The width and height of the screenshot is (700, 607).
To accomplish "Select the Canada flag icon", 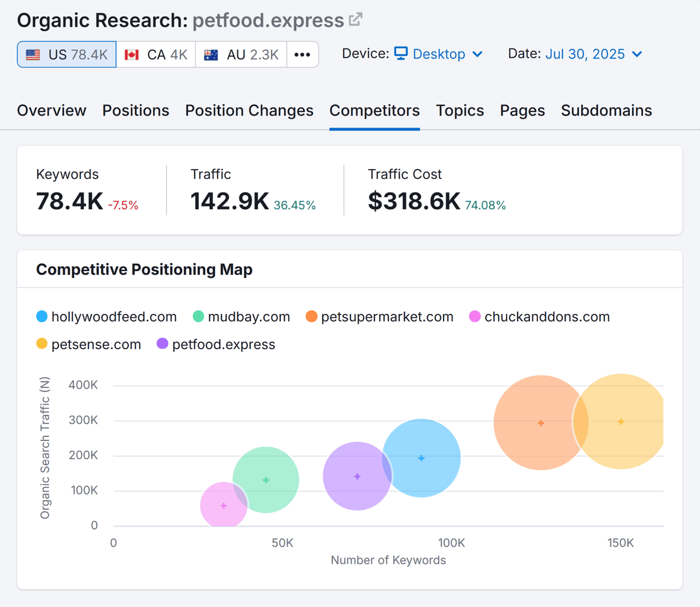I will 131,54.
